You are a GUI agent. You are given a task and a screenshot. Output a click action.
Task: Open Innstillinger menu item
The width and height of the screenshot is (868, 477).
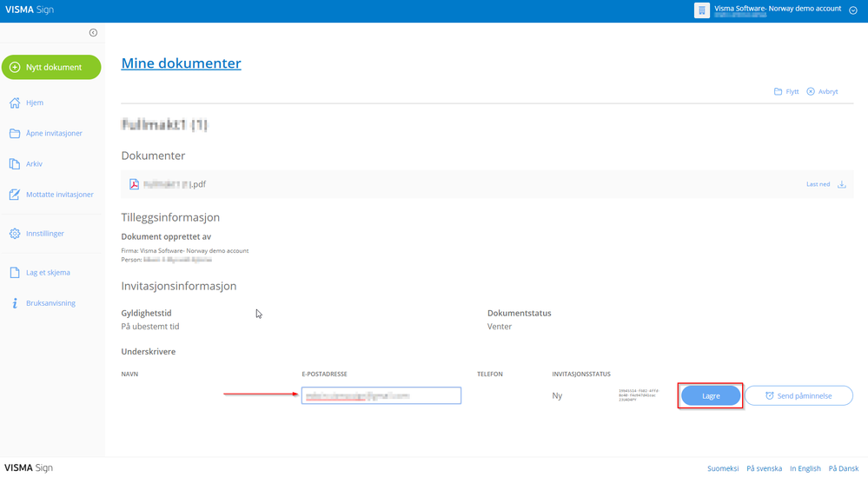(x=45, y=234)
